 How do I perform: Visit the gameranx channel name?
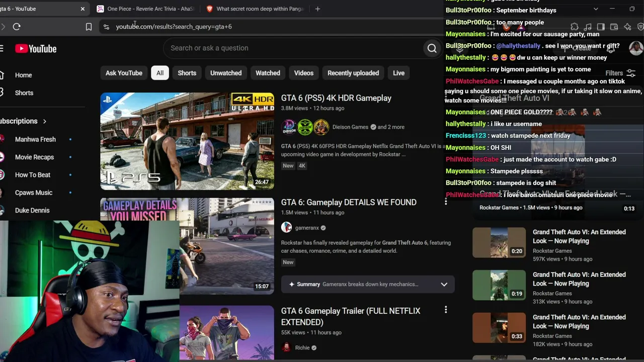click(x=307, y=228)
